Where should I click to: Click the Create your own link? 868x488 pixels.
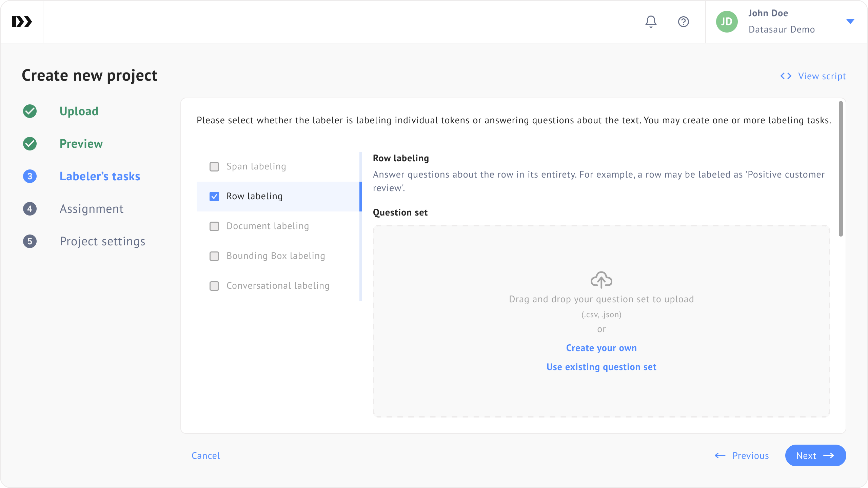[601, 348]
